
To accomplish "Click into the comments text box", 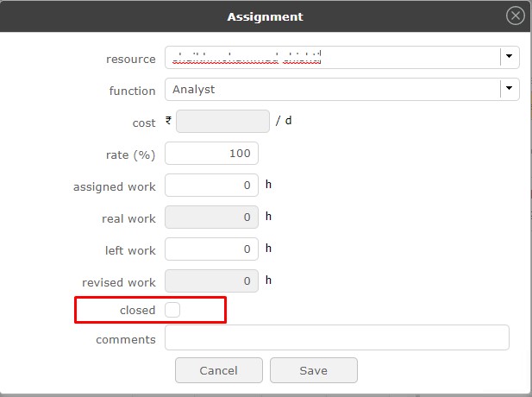I will pyautogui.click(x=336, y=337).
